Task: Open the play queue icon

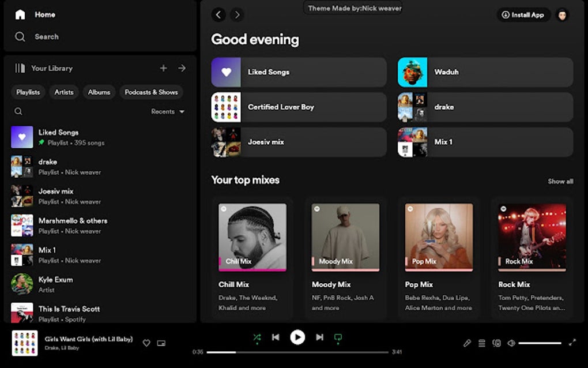Action: pyautogui.click(x=482, y=343)
